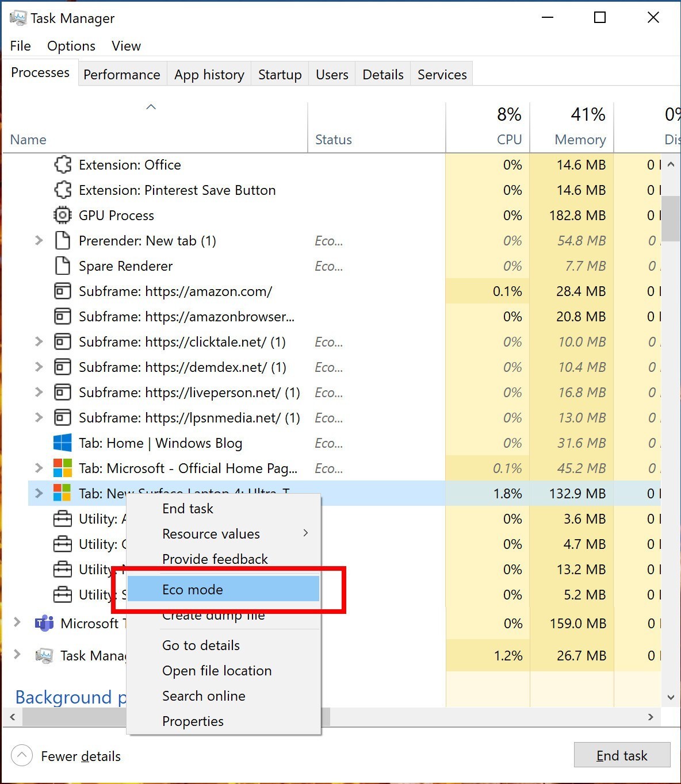
Task: Select Eco mode in context menu
Action: pos(223,589)
